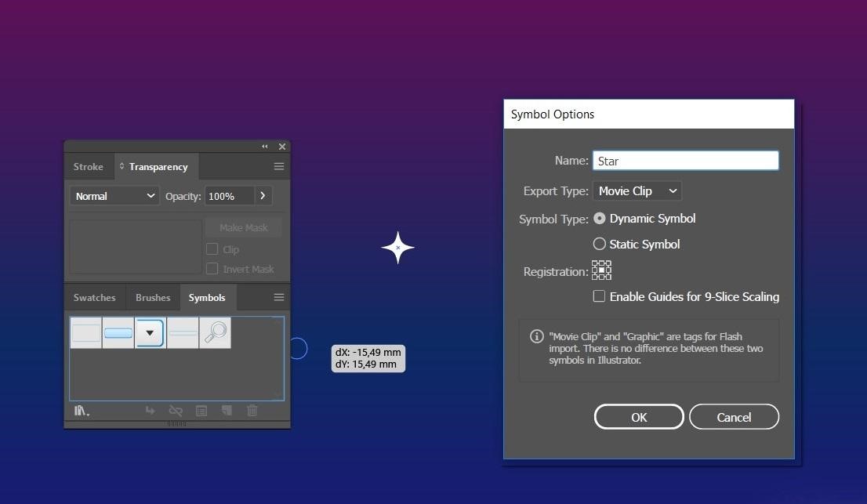The height and width of the screenshot is (504, 867).
Task: Choose the center registration point grid
Action: [x=601, y=270]
